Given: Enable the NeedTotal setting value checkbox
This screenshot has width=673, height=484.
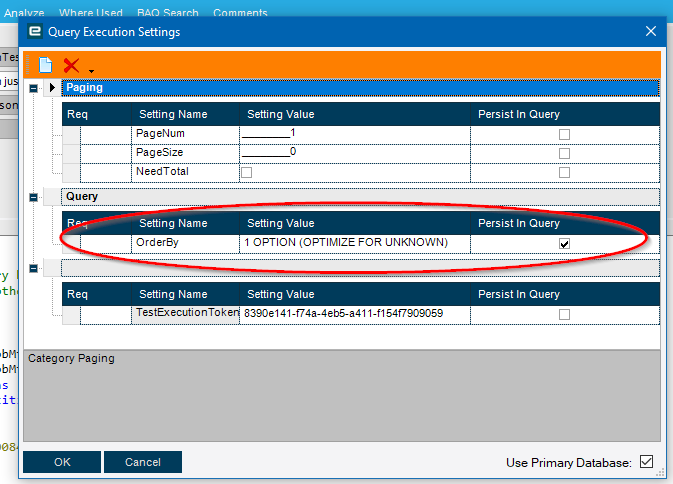Looking at the screenshot, I should tap(246, 172).
